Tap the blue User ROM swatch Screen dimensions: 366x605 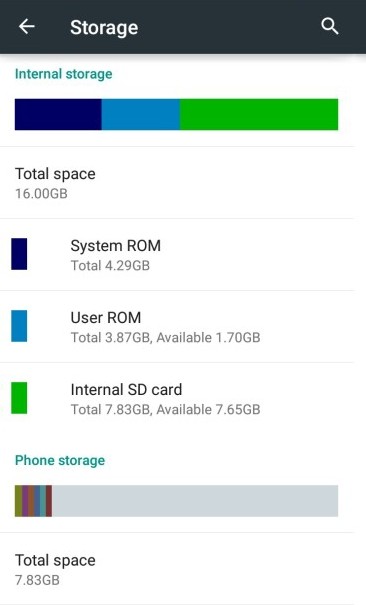click(x=19, y=326)
